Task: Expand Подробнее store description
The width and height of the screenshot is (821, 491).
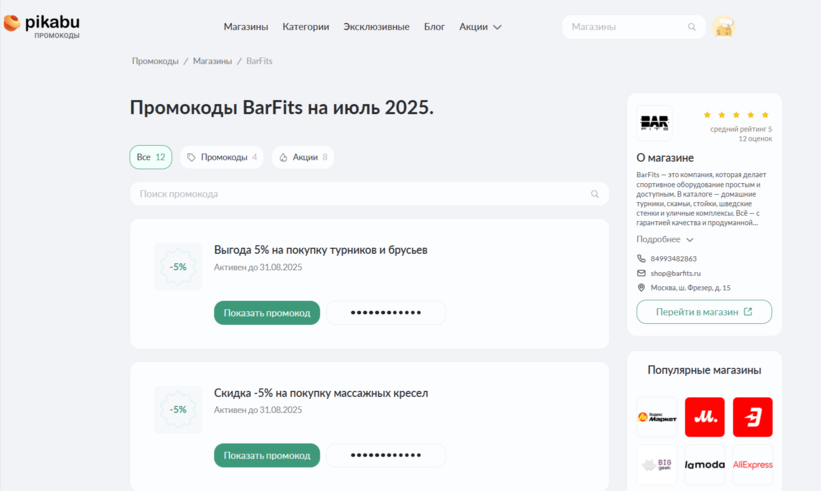Action: [x=664, y=240]
